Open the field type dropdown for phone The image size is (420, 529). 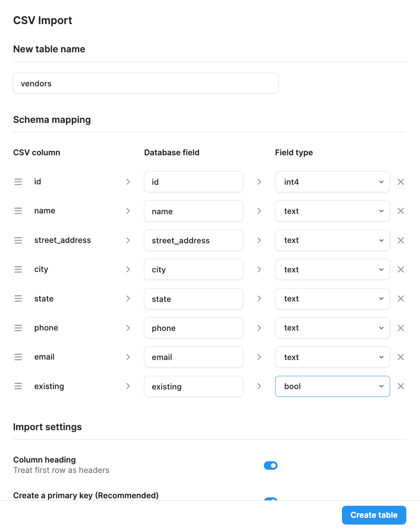click(332, 328)
